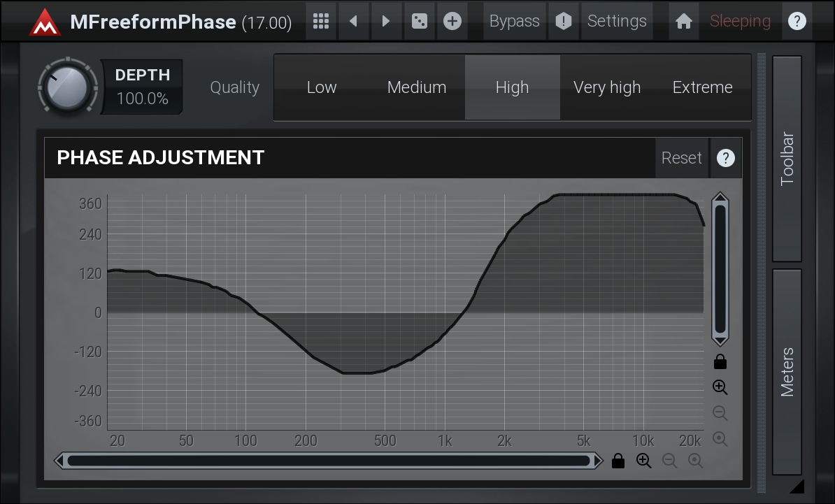Expand the Toolbar side panel

(x=787, y=158)
